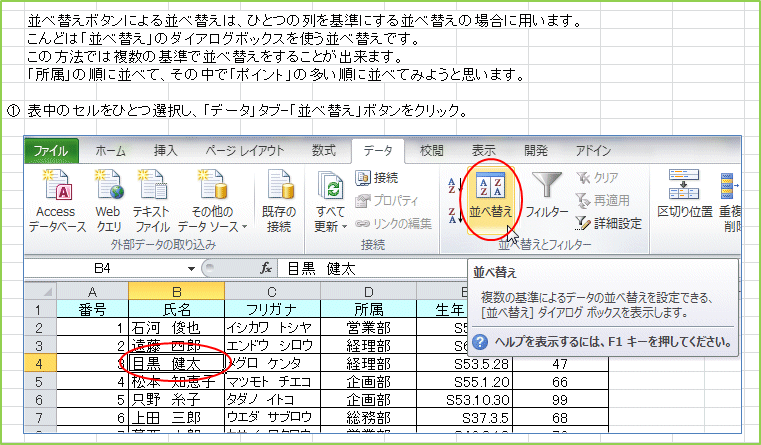Select cell 石河 俊也
The width and height of the screenshot is (761, 445).
point(177,328)
